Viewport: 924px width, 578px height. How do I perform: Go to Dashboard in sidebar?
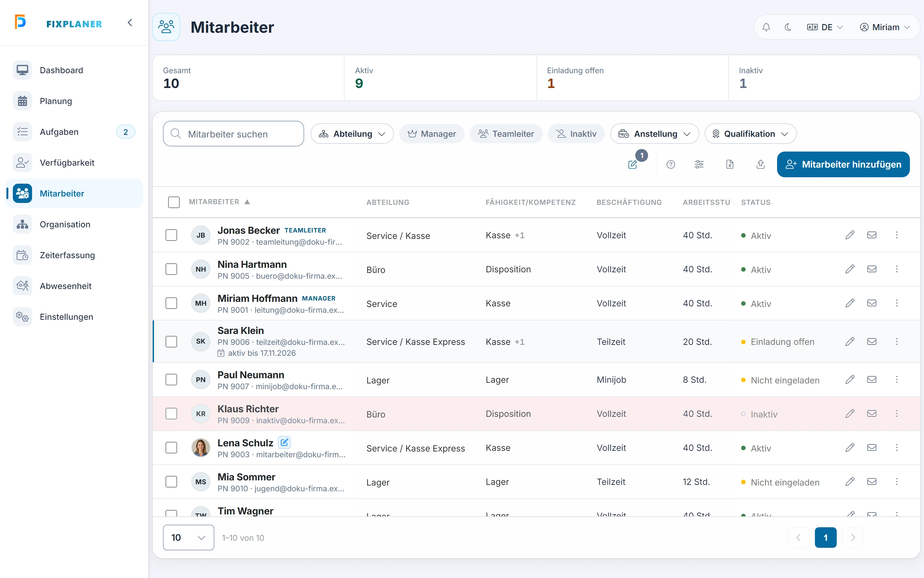[74, 70]
